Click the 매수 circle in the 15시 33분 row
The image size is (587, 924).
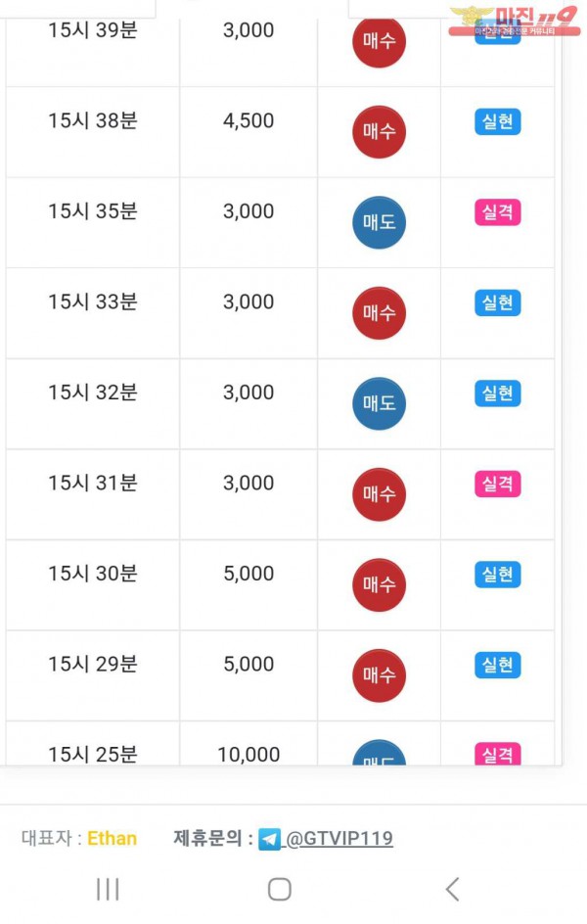tap(379, 313)
